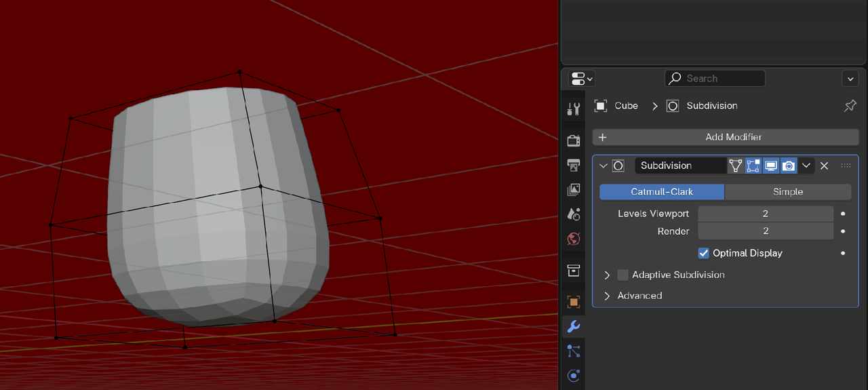The height and width of the screenshot is (390, 868).
Task: Enable the Adaptive Subdivision checkbox
Action: click(623, 275)
